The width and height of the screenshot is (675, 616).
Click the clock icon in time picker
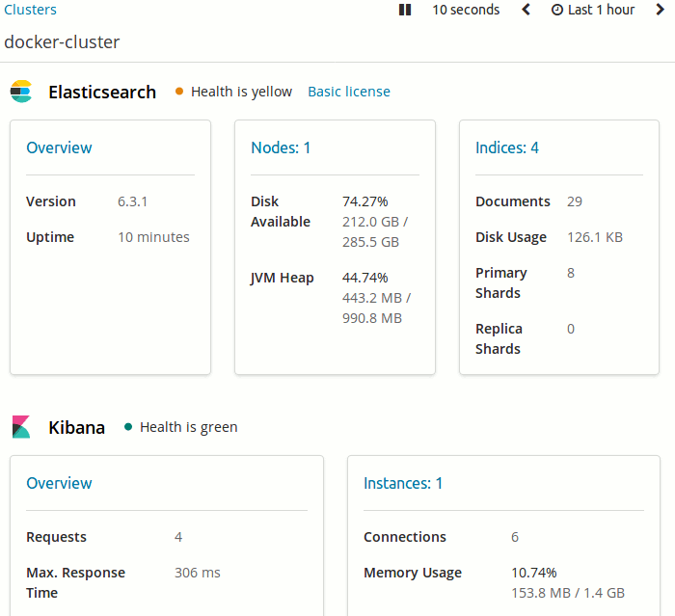(x=556, y=10)
